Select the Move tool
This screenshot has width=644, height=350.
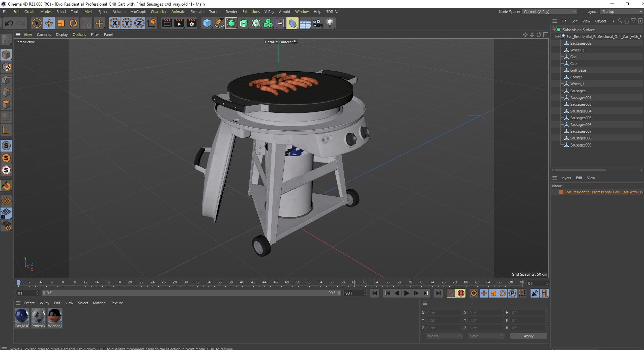(49, 23)
